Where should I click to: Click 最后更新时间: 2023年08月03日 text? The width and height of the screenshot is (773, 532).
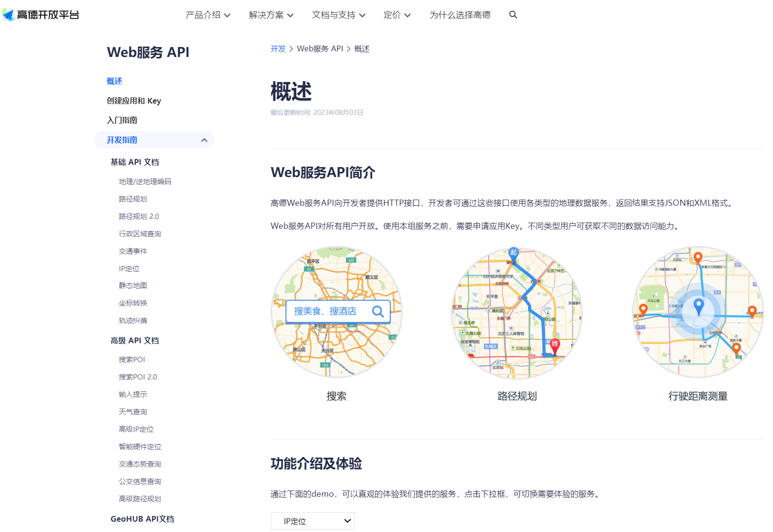tap(317, 113)
